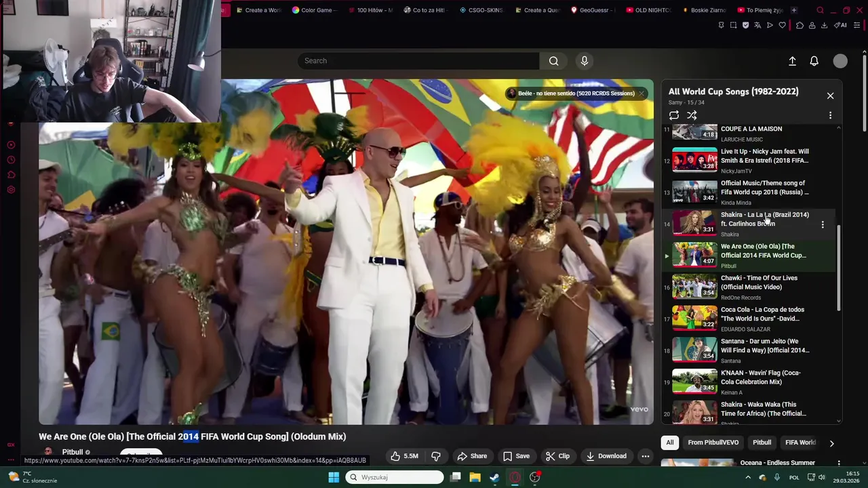The height and width of the screenshot is (488, 868).
Task: Select the FIFA World filter chip
Action: (x=800, y=443)
